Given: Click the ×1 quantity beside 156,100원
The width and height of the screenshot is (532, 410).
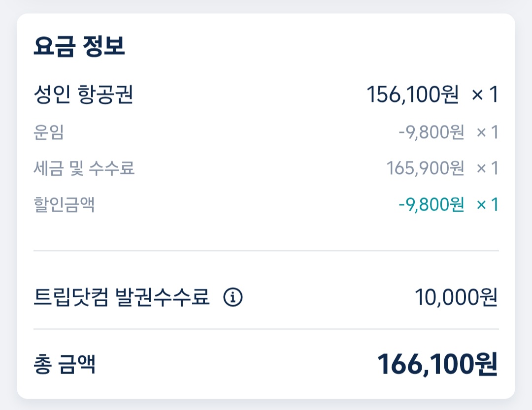Looking at the screenshot, I should point(485,95).
